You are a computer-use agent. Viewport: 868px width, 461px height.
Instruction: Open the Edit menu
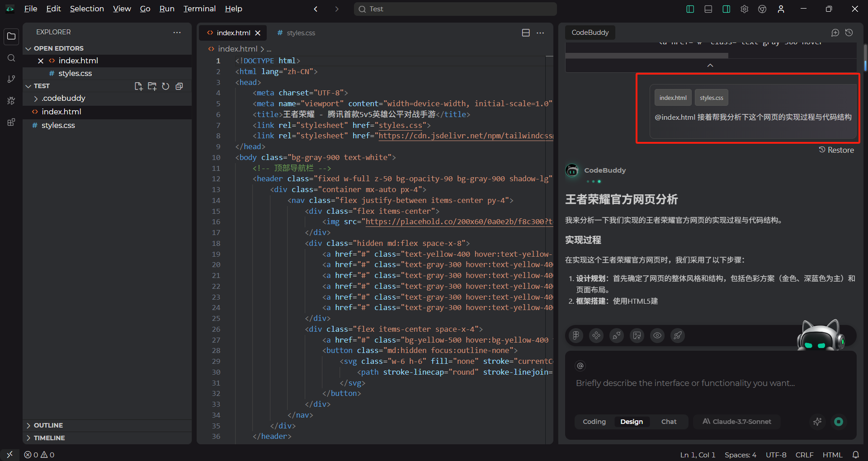tap(53, 9)
